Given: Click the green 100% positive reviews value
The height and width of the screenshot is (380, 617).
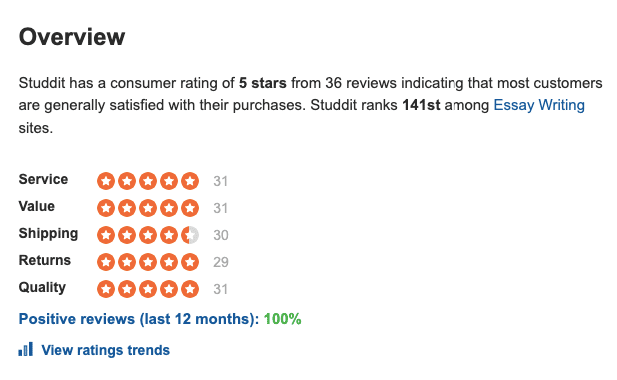Looking at the screenshot, I should pyautogui.click(x=282, y=319).
